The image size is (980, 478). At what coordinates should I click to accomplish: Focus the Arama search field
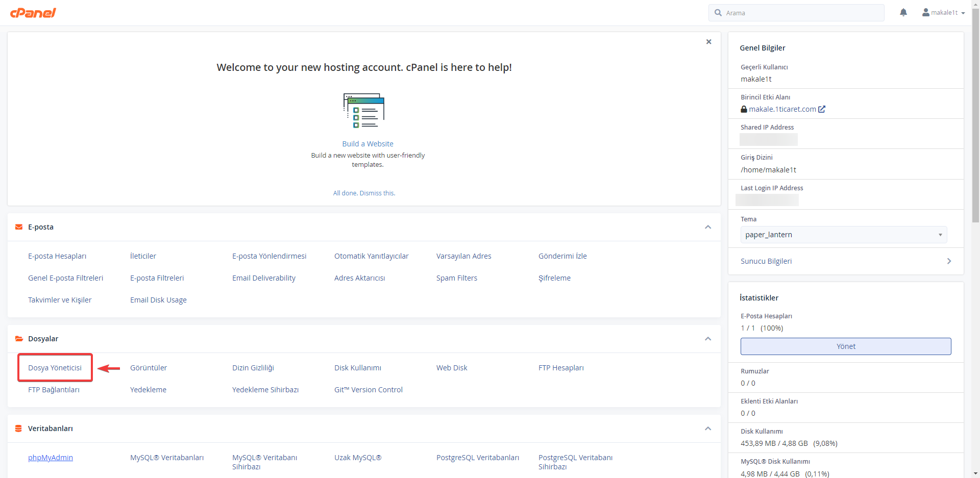[x=796, y=13]
